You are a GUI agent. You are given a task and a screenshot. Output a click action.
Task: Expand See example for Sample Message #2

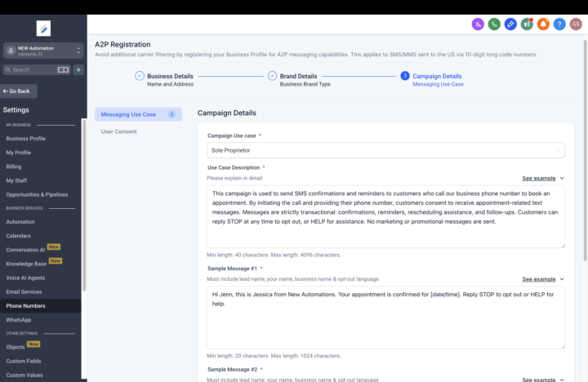click(x=543, y=380)
